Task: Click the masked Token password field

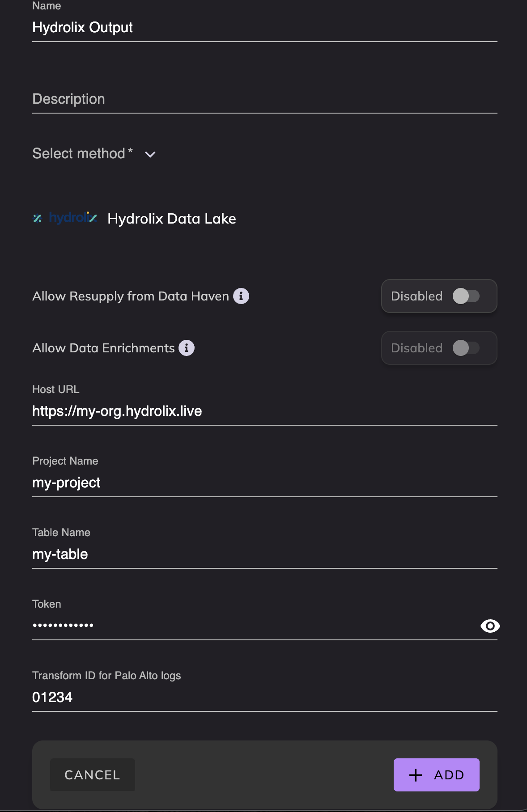Action: pyautogui.click(x=251, y=626)
